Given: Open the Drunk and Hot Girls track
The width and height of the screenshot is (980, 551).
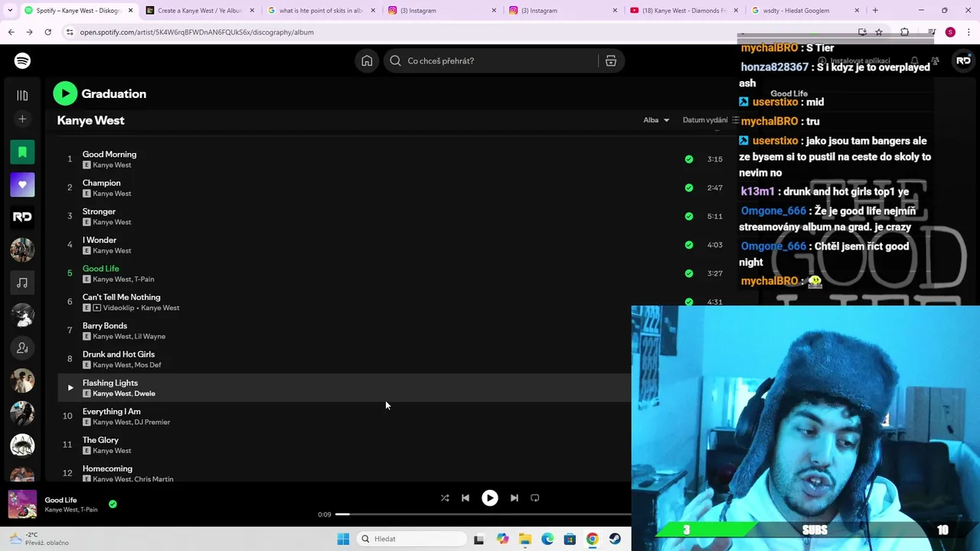Looking at the screenshot, I should coord(119,354).
